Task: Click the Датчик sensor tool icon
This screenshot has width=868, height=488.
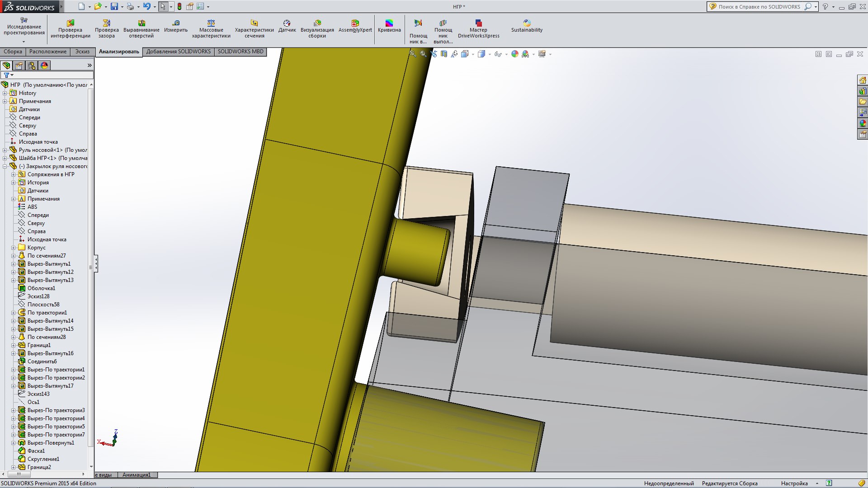Action: [x=287, y=23]
